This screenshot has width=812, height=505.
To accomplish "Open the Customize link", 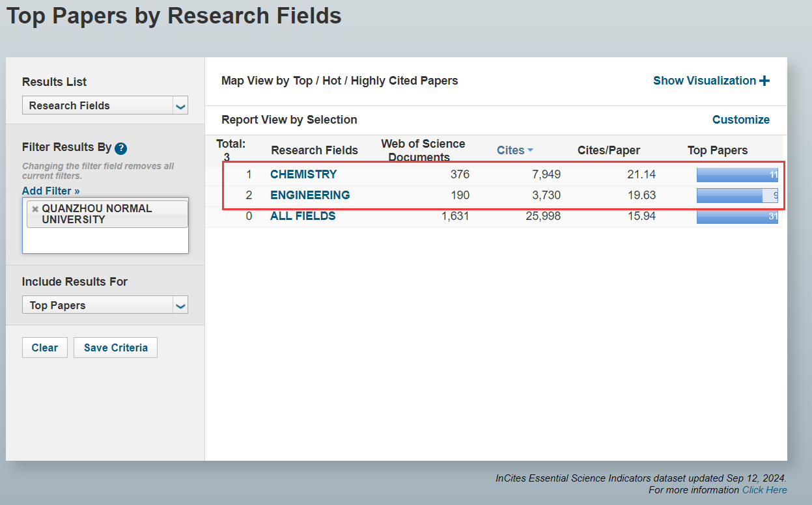I will click(740, 120).
